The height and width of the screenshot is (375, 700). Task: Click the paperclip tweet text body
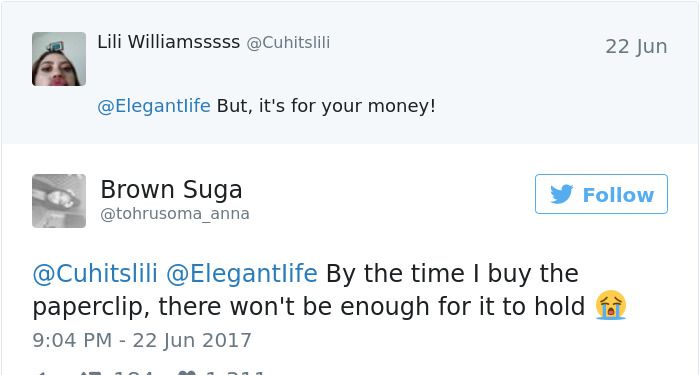coord(329,290)
